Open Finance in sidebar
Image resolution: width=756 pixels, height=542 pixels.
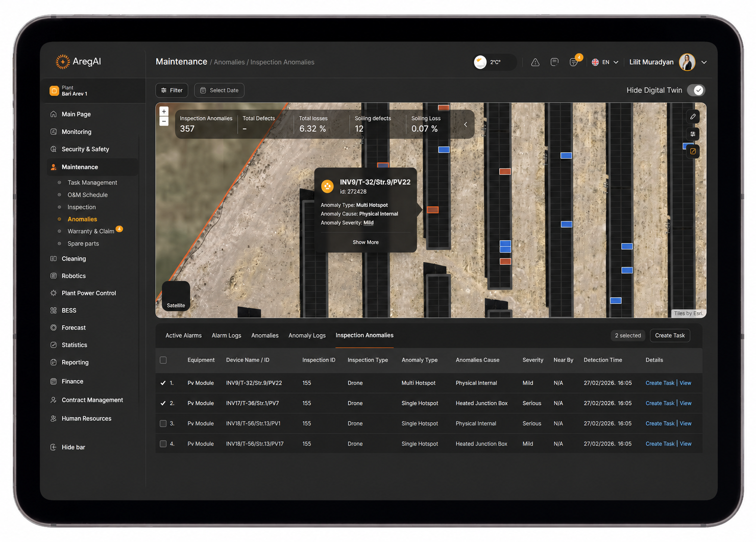pyautogui.click(x=72, y=382)
